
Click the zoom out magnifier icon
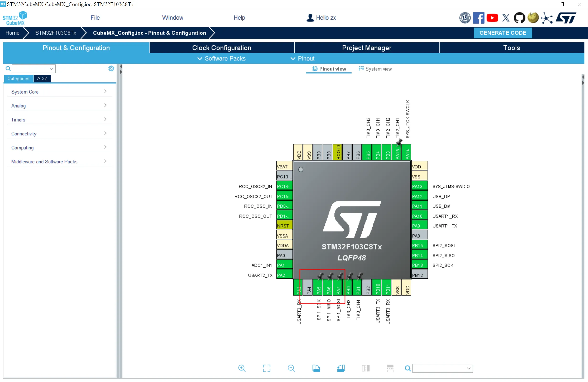[x=291, y=368]
